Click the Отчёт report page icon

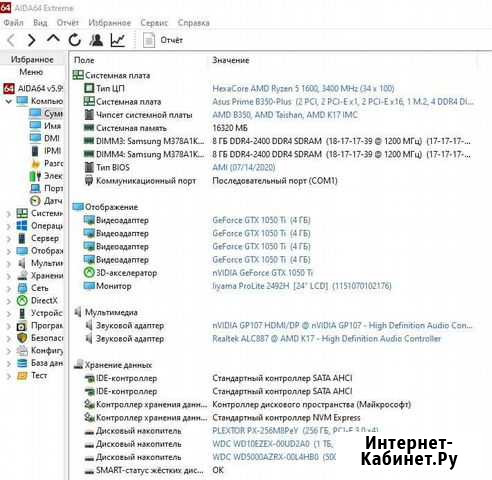149,40
